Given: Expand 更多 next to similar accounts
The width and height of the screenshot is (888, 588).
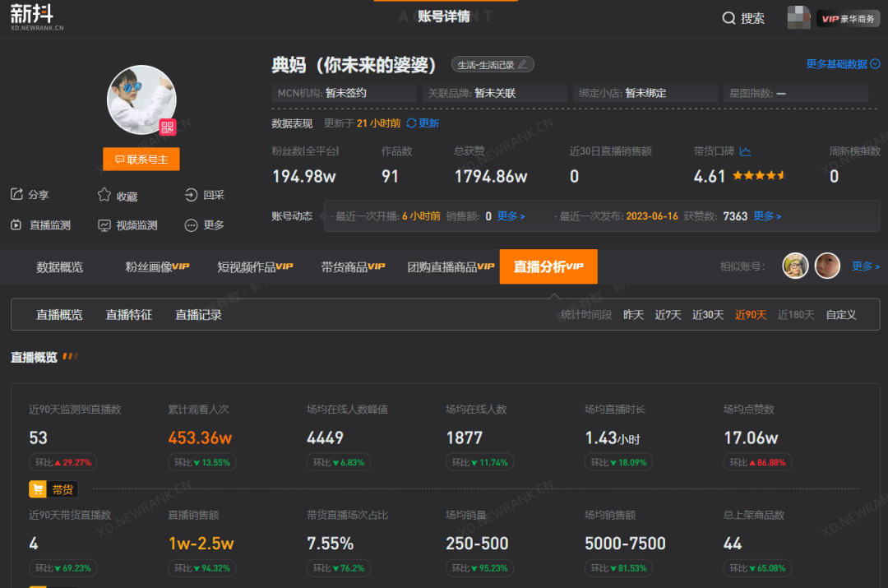Looking at the screenshot, I should tap(865, 266).
